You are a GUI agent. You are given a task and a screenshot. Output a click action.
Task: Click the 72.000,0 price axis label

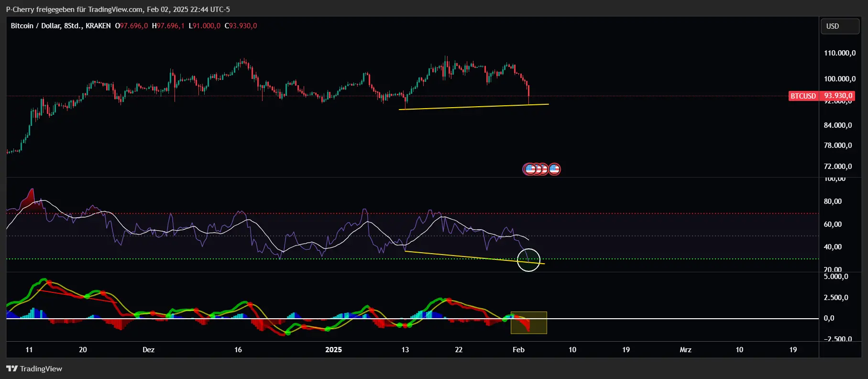pyautogui.click(x=838, y=167)
